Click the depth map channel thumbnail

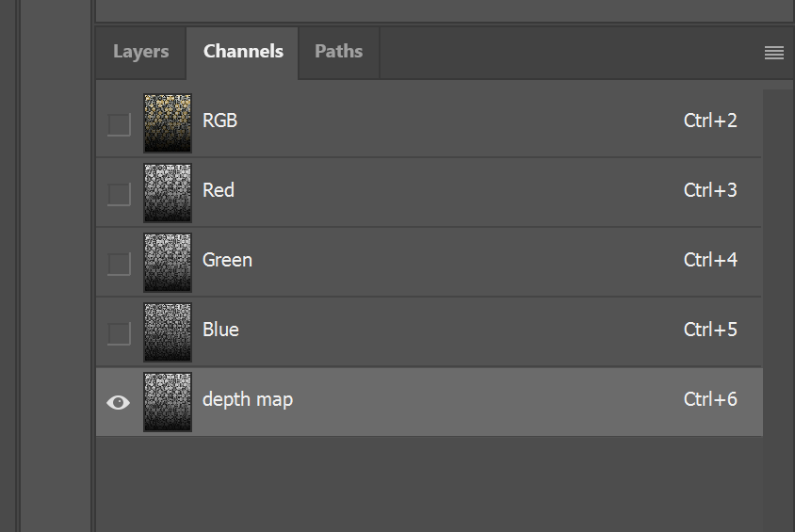click(x=168, y=401)
